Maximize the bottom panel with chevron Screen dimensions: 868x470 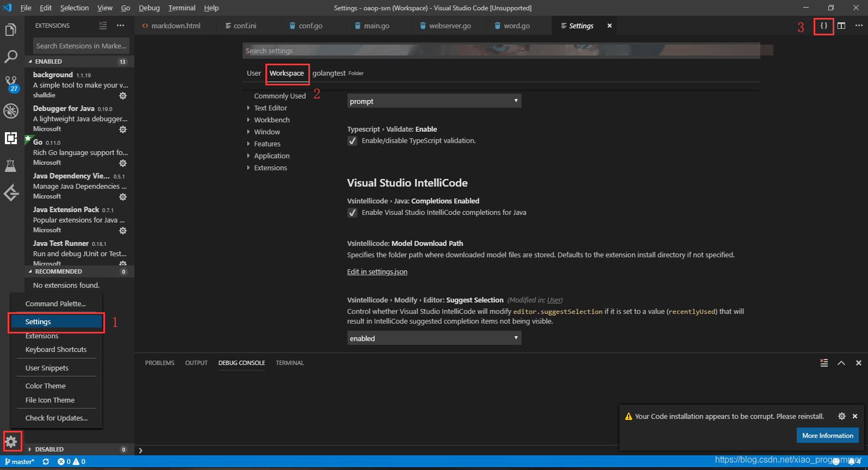click(841, 363)
